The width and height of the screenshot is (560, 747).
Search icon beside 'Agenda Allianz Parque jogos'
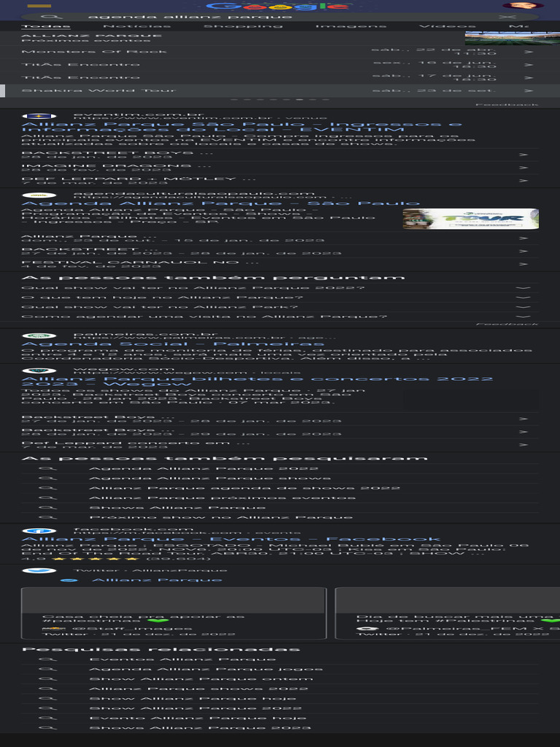[47, 669]
